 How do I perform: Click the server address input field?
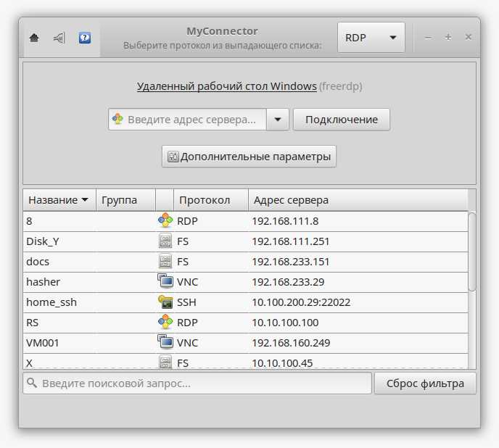[x=187, y=120]
